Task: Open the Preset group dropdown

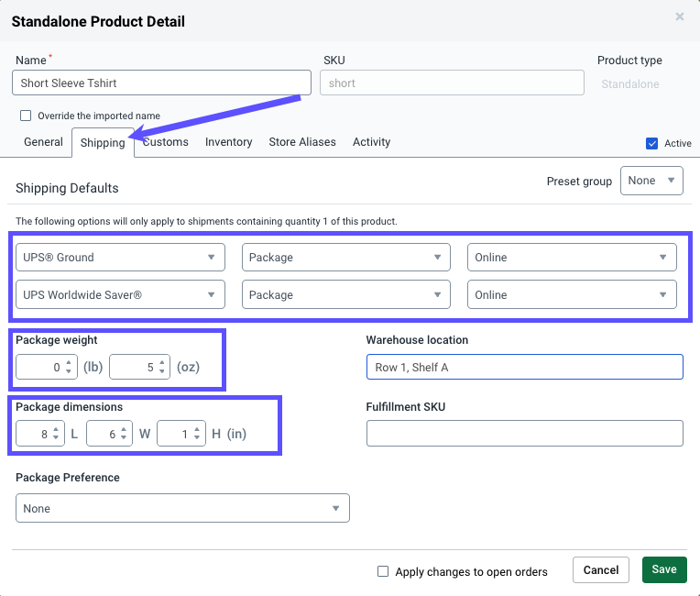Action: pyautogui.click(x=651, y=181)
